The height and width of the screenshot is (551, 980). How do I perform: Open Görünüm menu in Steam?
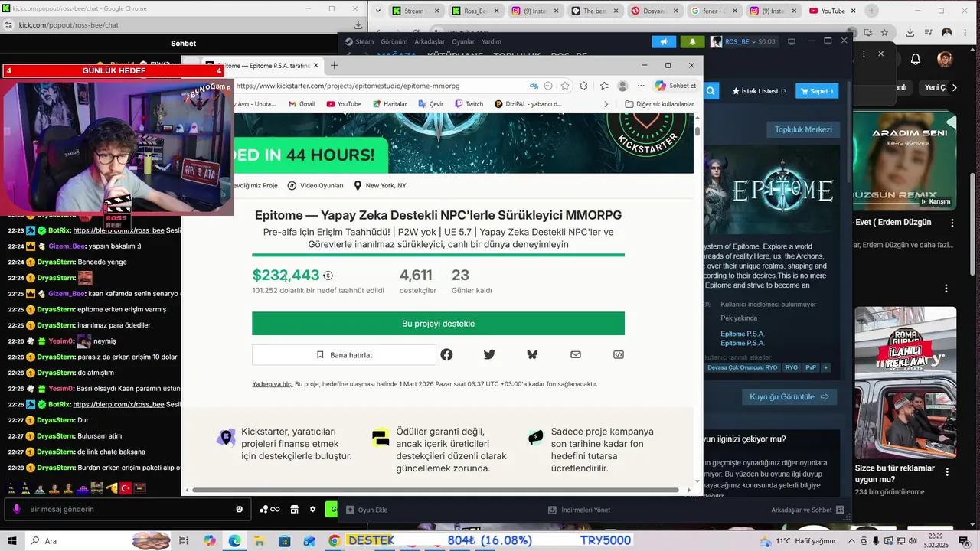394,41
